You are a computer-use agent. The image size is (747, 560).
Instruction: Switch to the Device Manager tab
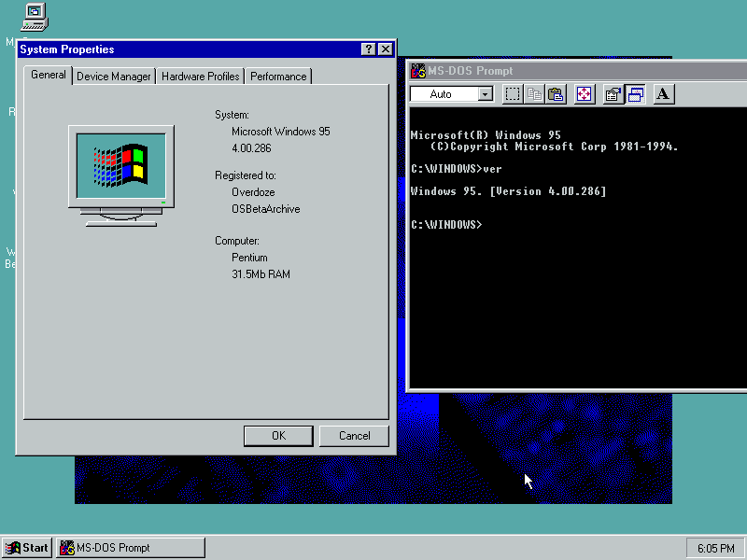tap(113, 76)
